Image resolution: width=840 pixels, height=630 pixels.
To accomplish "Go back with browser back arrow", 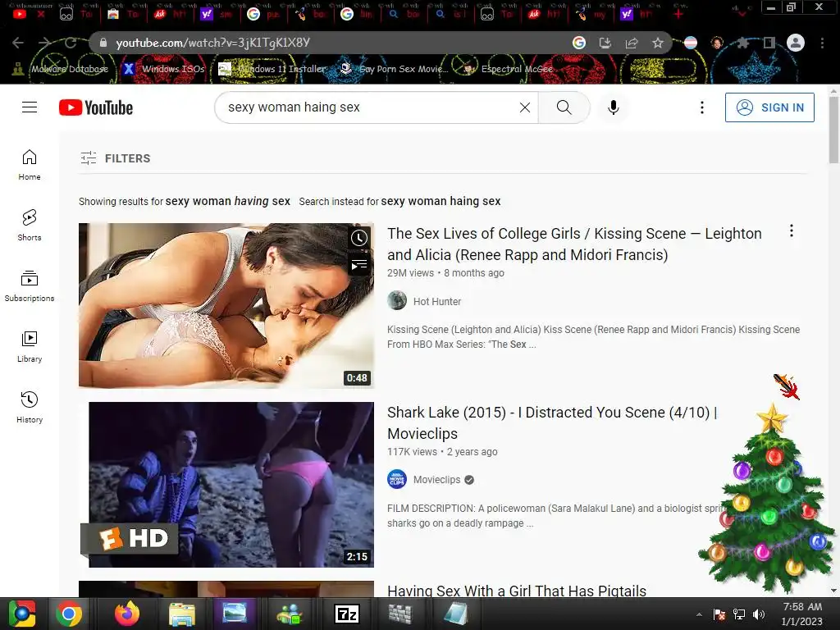I will click(x=18, y=43).
